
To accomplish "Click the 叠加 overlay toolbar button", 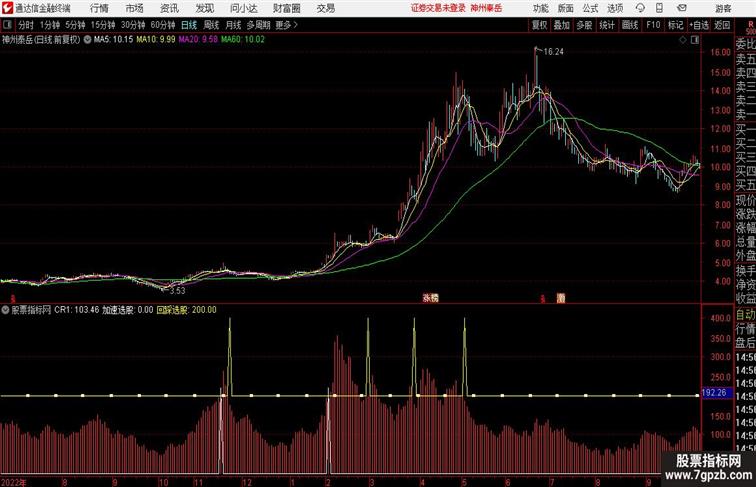I will tap(562, 25).
